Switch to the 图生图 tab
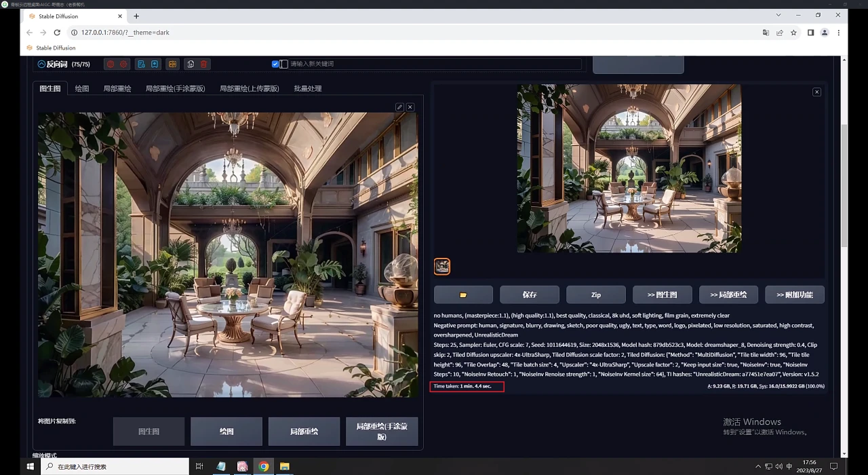868x475 pixels. tap(50, 88)
